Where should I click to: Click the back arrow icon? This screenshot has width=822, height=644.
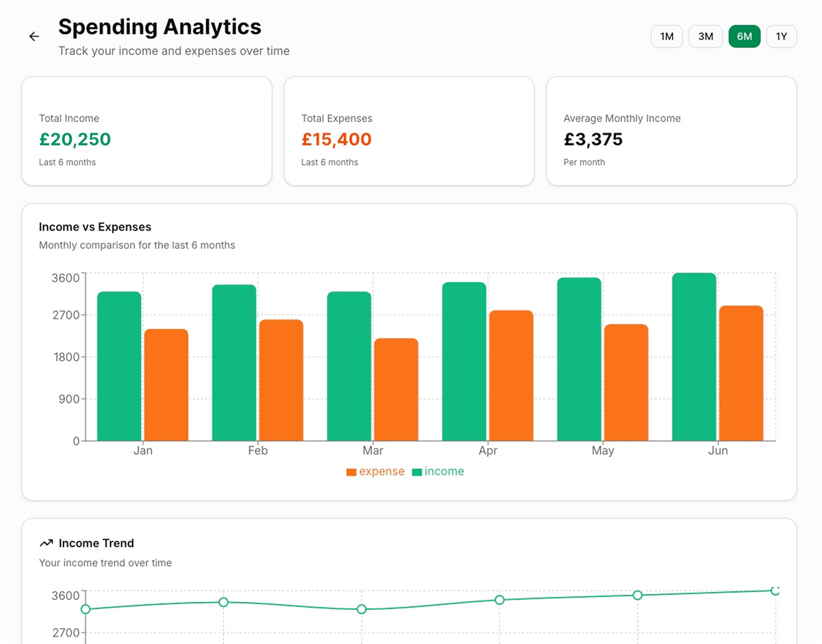click(x=34, y=36)
